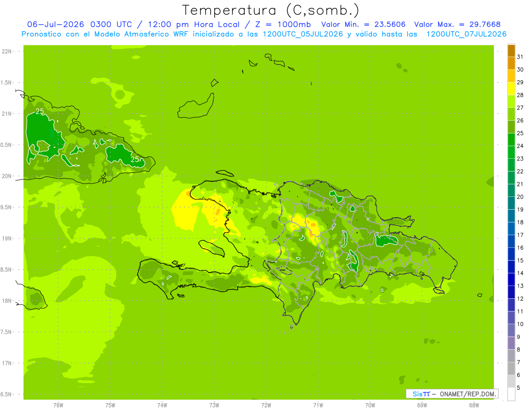Screen dimensions: 532x411
Task: Click the '76W' longitude label
Action: [58, 405]
